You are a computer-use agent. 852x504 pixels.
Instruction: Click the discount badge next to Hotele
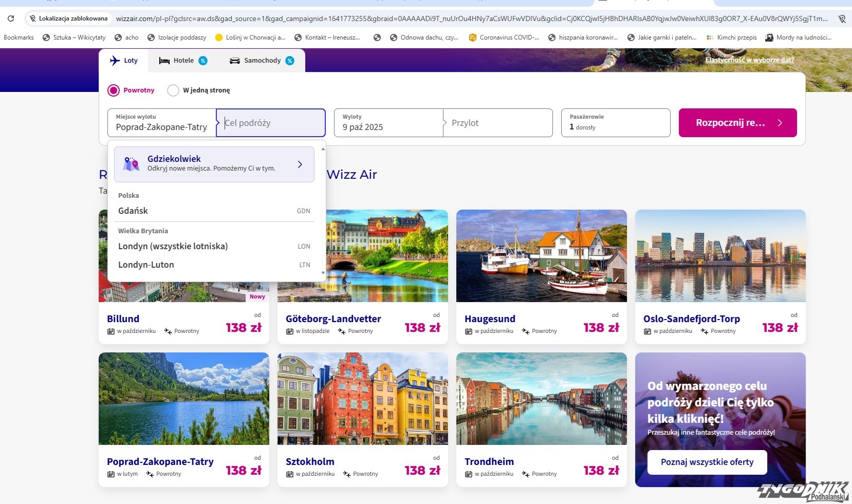pos(203,61)
